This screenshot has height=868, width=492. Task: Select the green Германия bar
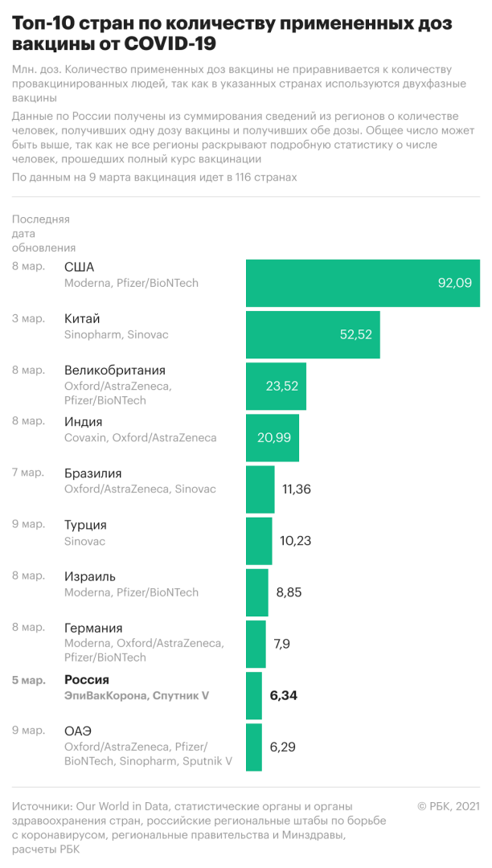[256, 644]
